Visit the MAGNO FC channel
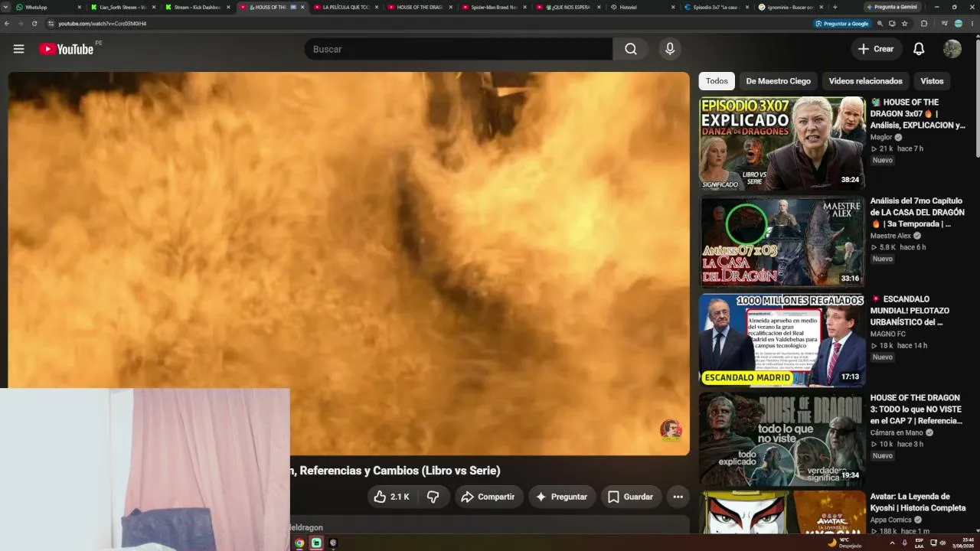This screenshot has height=551, width=980. pyautogui.click(x=888, y=334)
